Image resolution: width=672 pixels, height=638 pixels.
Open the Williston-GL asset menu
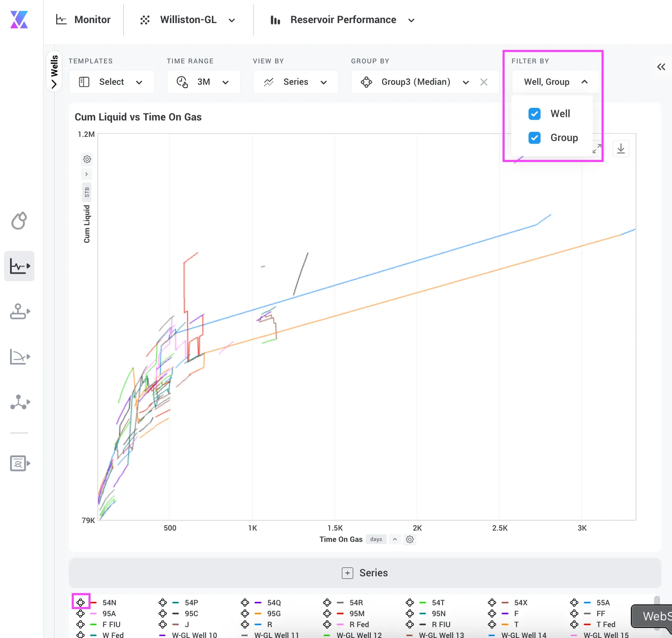point(188,20)
